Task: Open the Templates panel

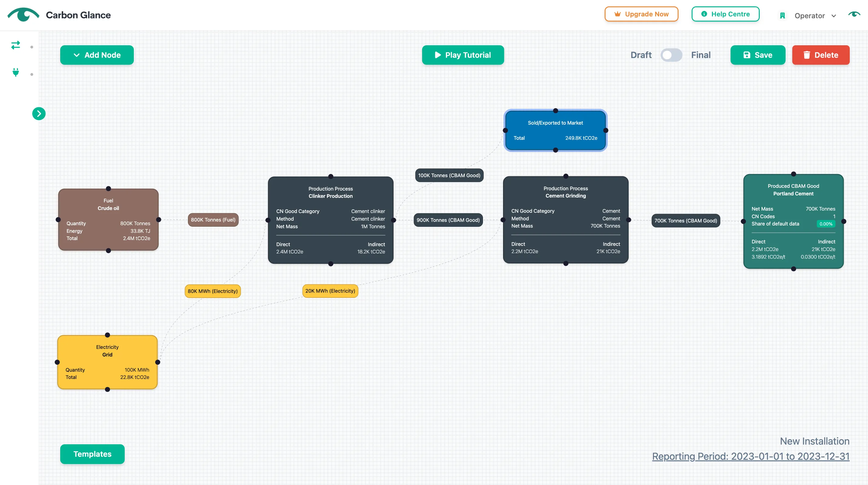Action: tap(92, 454)
